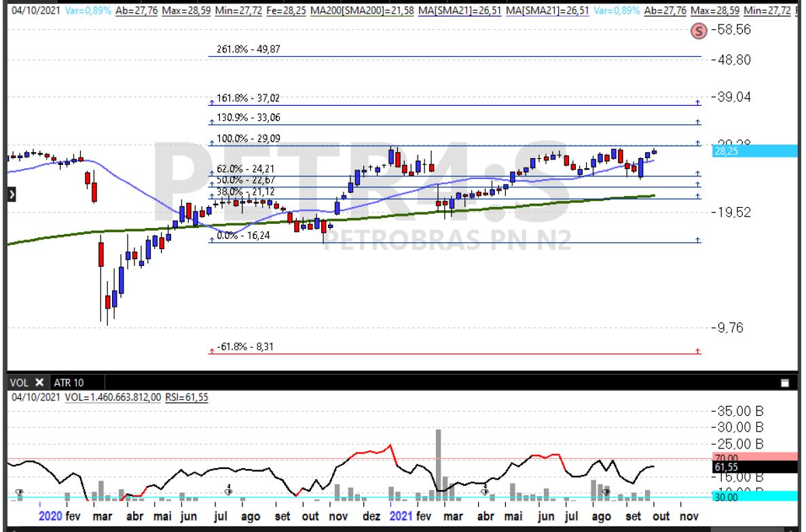Expand the left side panel arrow
Screen dimensions: 806x532
coord(12,195)
